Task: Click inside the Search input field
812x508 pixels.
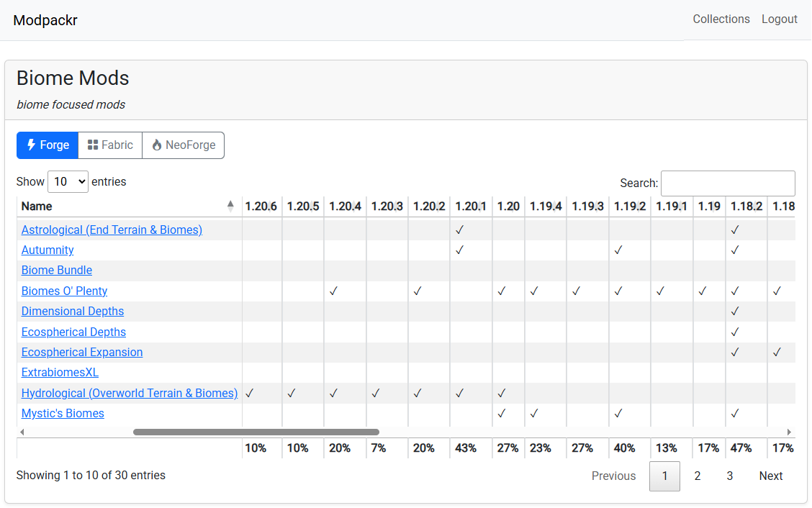Action: (727, 183)
